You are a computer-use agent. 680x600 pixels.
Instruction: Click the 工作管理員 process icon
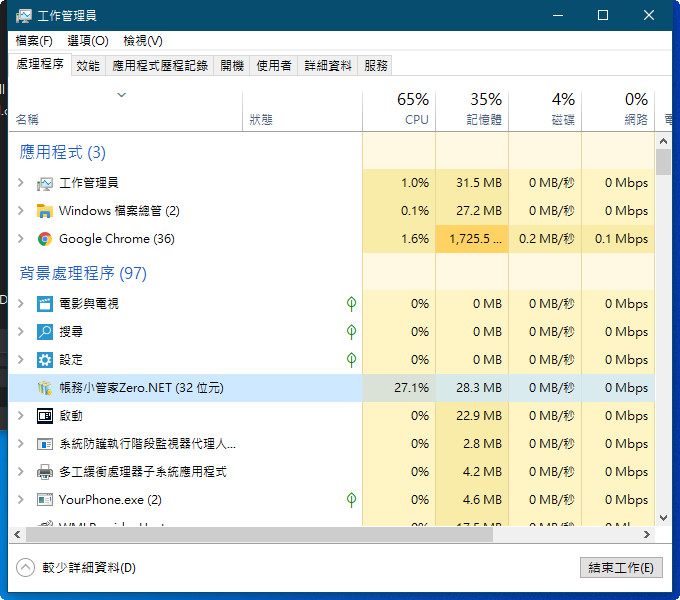click(x=45, y=183)
